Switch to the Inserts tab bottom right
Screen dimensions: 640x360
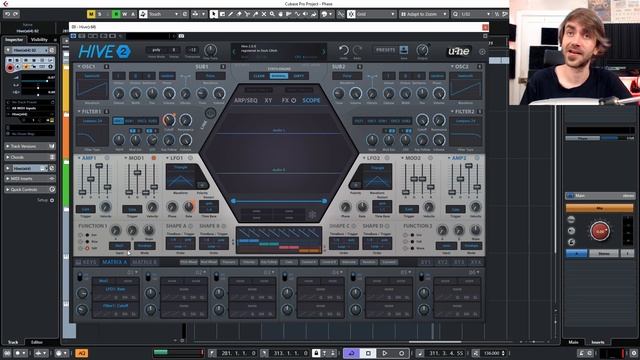(x=598, y=342)
